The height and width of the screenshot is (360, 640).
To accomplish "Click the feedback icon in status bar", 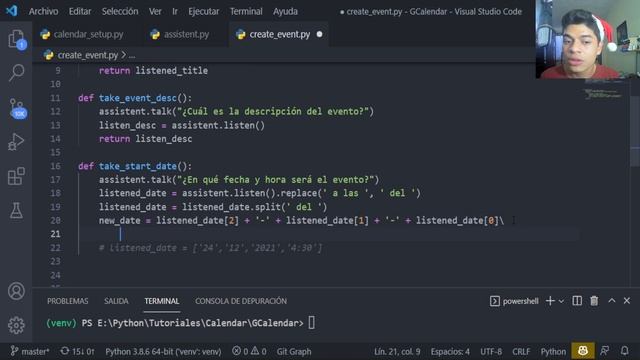I will 605,351.
